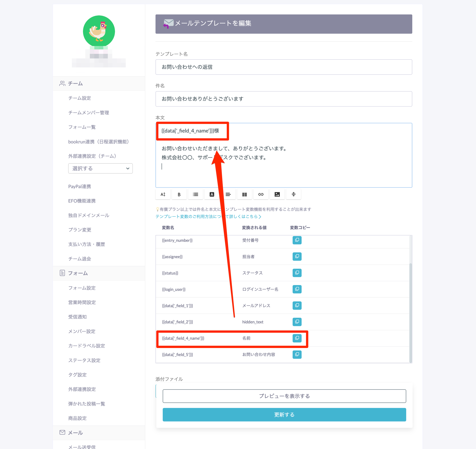Open ステータス設定 menu item
Image resolution: width=476 pixels, height=449 pixels.
tap(84, 360)
